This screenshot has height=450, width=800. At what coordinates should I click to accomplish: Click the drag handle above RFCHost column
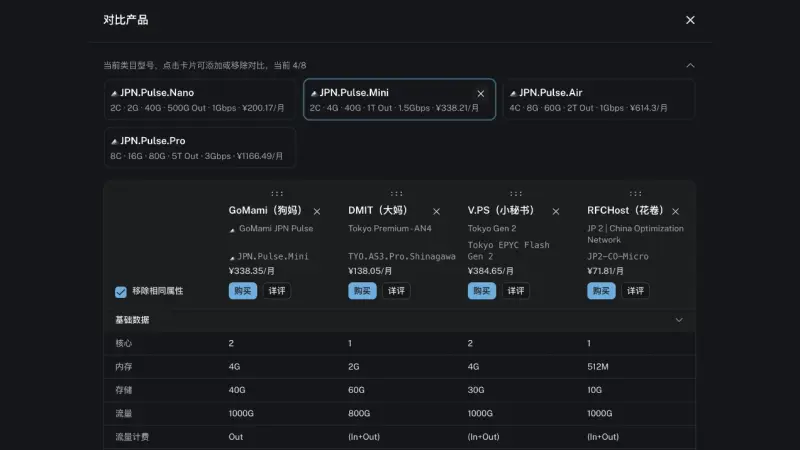click(635, 193)
